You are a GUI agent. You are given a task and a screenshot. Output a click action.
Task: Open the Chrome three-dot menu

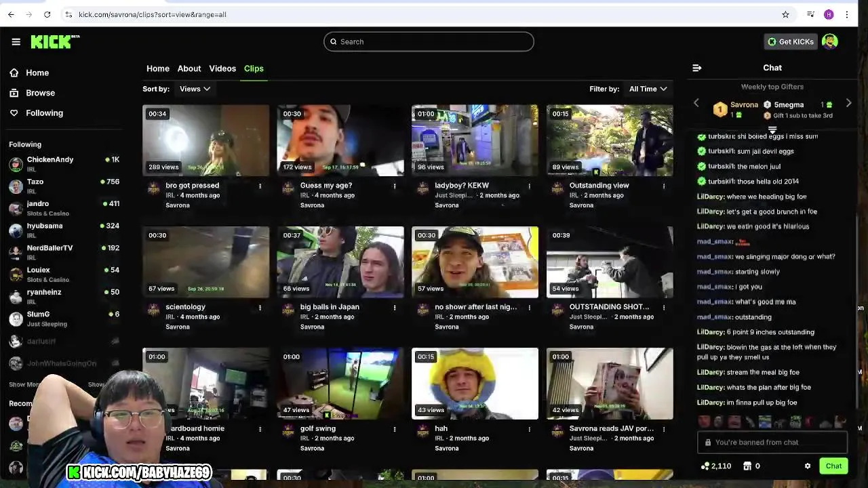coord(847,14)
